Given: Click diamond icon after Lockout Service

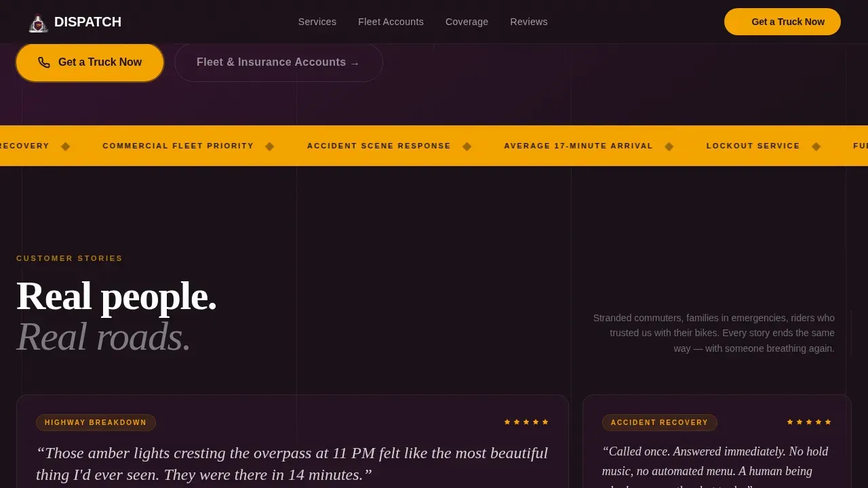Looking at the screenshot, I should (816, 146).
